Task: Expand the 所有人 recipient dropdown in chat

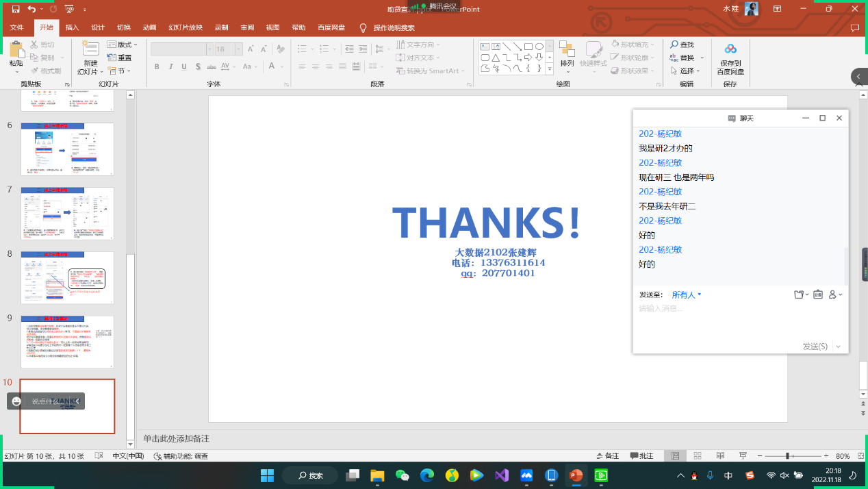Action: [x=687, y=294]
